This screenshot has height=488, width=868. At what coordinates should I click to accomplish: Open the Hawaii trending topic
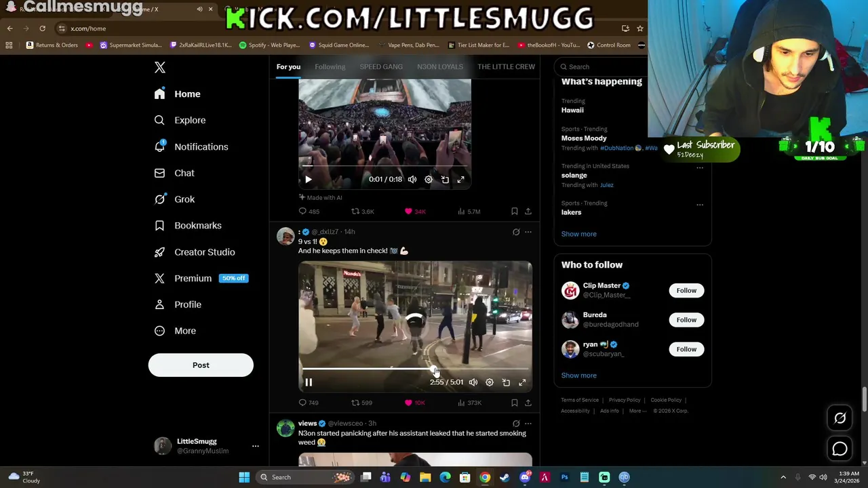coord(572,110)
